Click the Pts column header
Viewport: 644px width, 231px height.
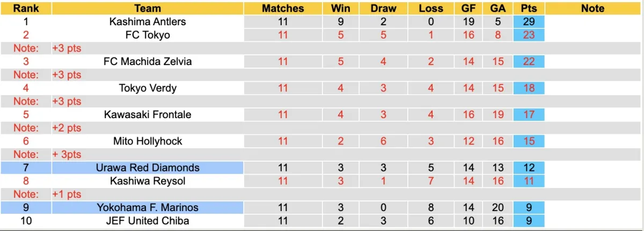(x=529, y=9)
